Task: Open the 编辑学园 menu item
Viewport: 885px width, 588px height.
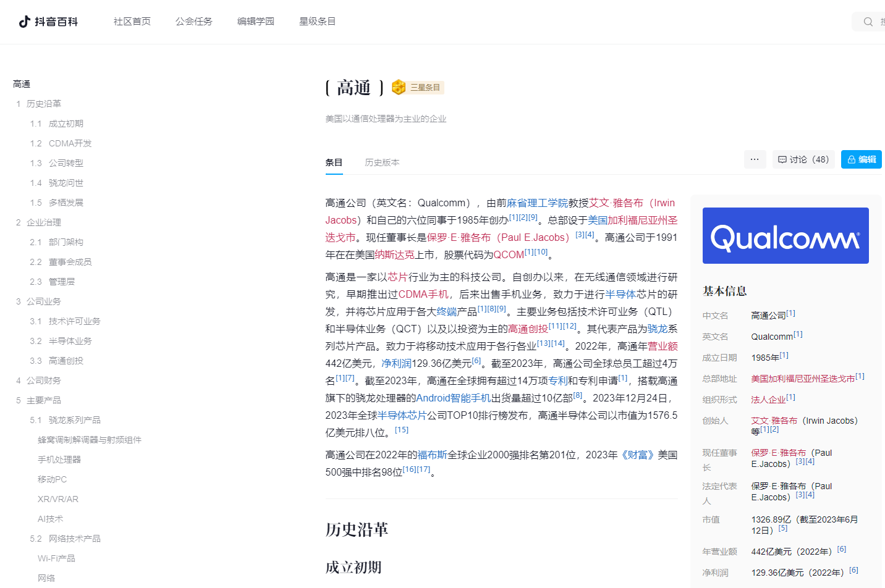Action: (256, 22)
